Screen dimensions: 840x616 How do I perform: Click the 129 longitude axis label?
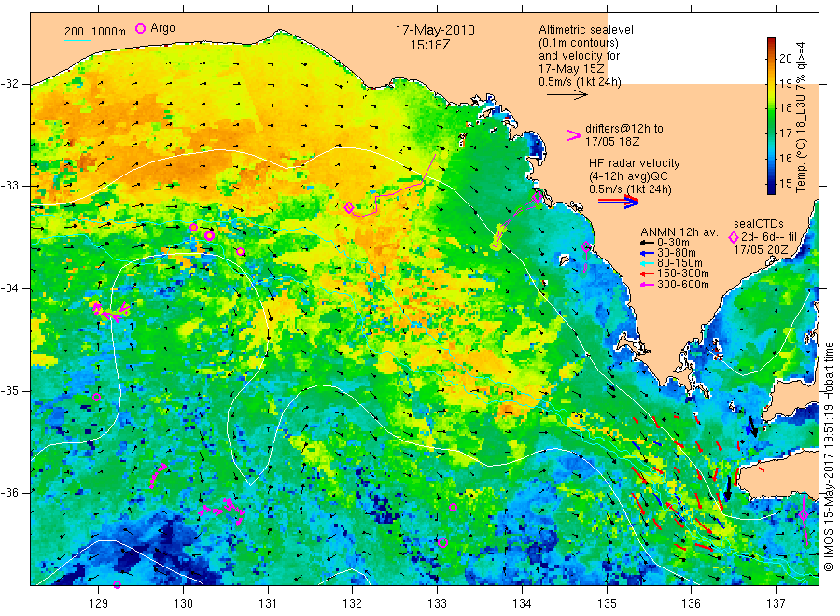click(x=98, y=604)
